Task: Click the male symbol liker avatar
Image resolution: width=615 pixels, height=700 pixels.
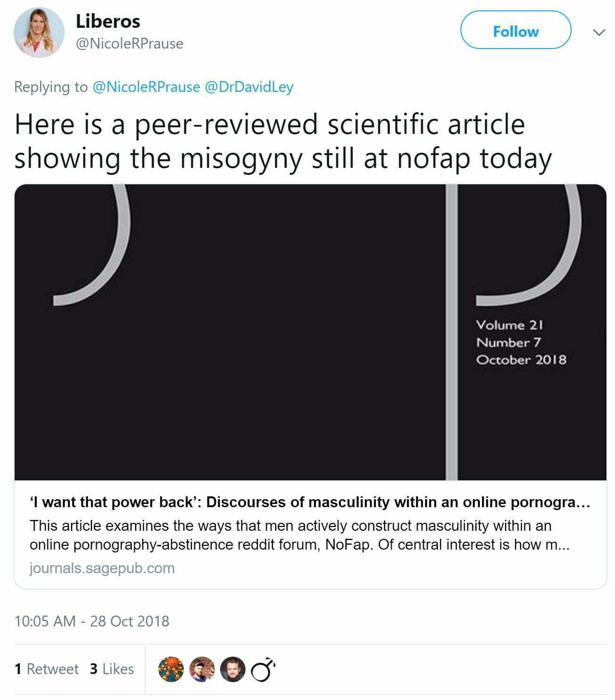Action: [x=263, y=669]
